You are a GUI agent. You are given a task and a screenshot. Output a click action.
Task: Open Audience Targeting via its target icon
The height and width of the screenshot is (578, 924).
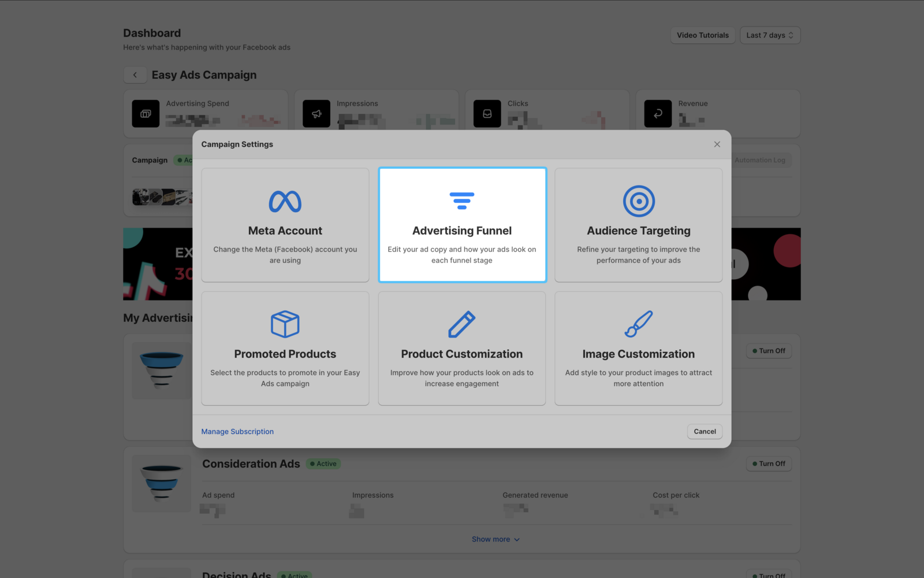point(638,202)
